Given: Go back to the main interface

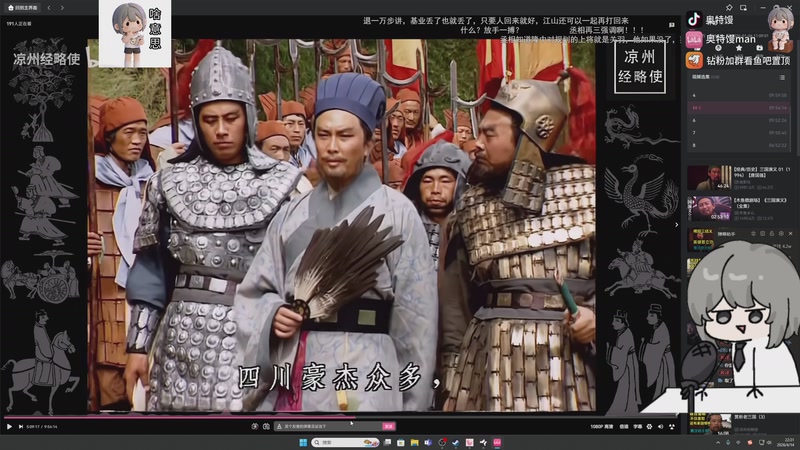Looking at the screenshot, I should [x=22, y=8].
